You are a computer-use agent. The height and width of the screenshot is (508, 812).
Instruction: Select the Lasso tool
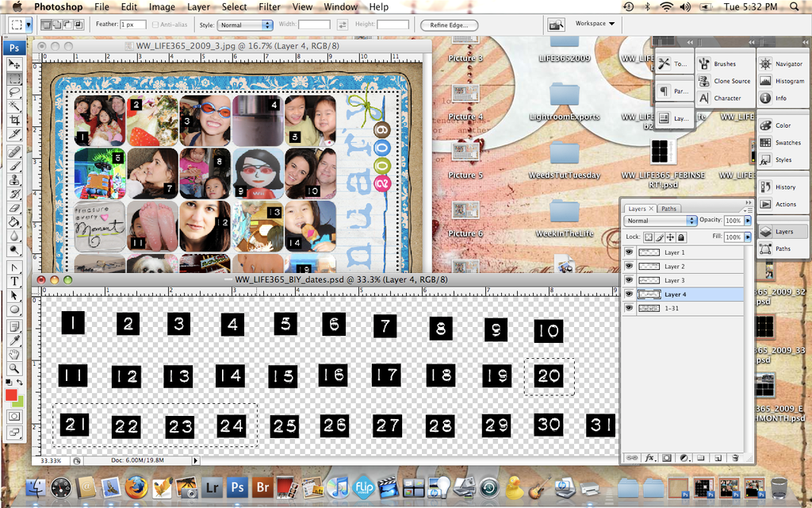pos(14,93)
